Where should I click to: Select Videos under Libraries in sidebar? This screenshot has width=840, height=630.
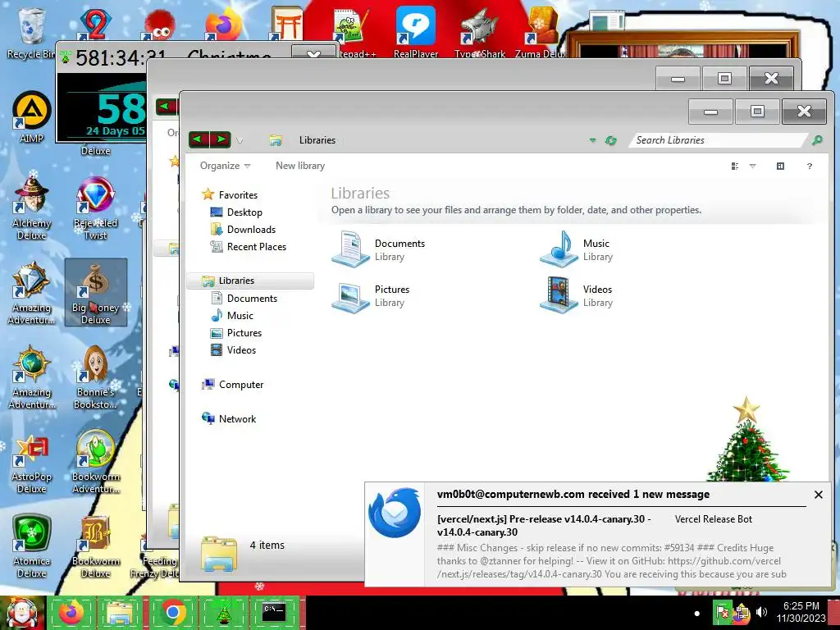coord(241,349)
